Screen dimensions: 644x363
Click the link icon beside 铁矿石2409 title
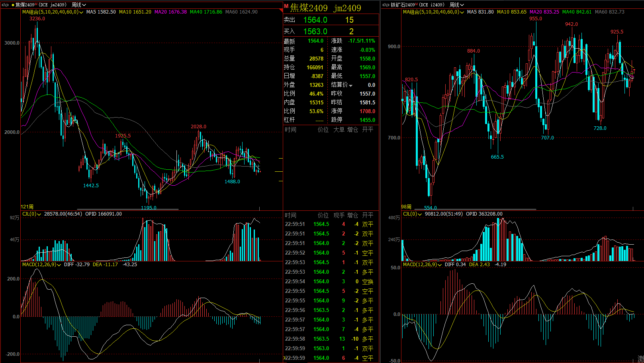tap(386, 5)
